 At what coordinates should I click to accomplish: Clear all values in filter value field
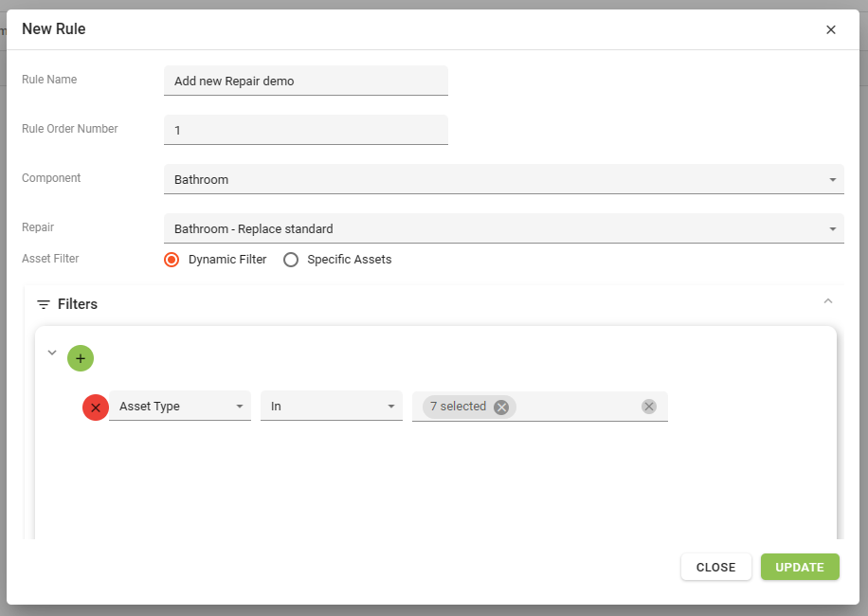point(648,407)
